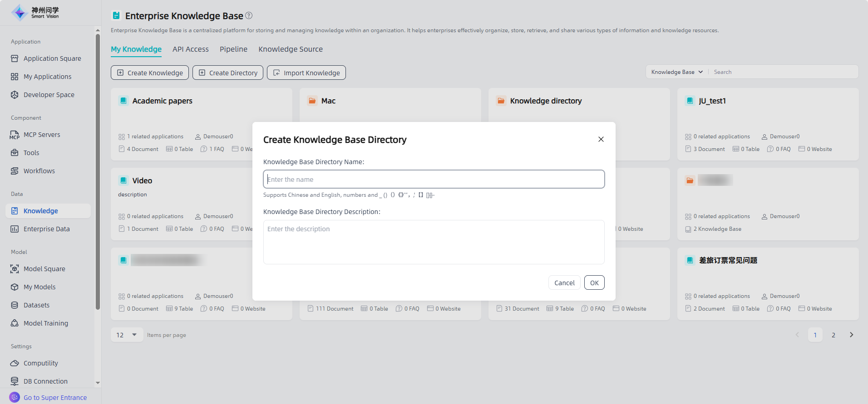
Task: Focus the Knowledge Base Directory Name field
Action: click(434, 179)
